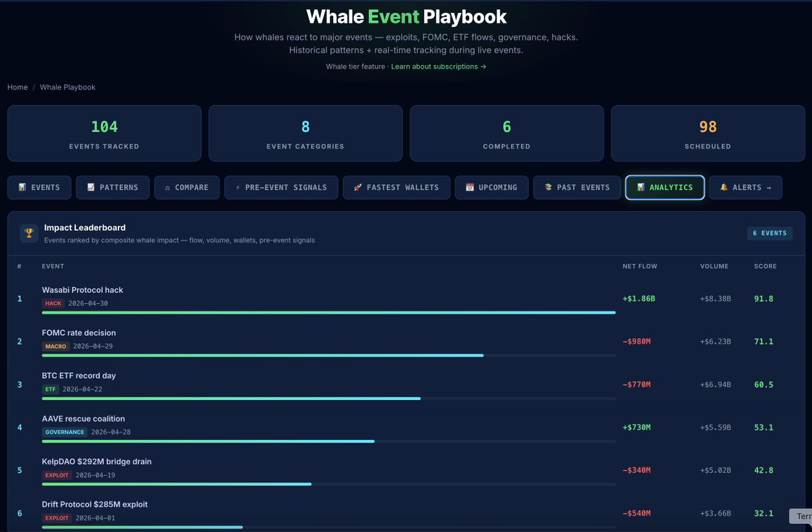Click the rocket icon on Fastest Wallets
This screenshot has height=532, width=812.
(358, 187)
